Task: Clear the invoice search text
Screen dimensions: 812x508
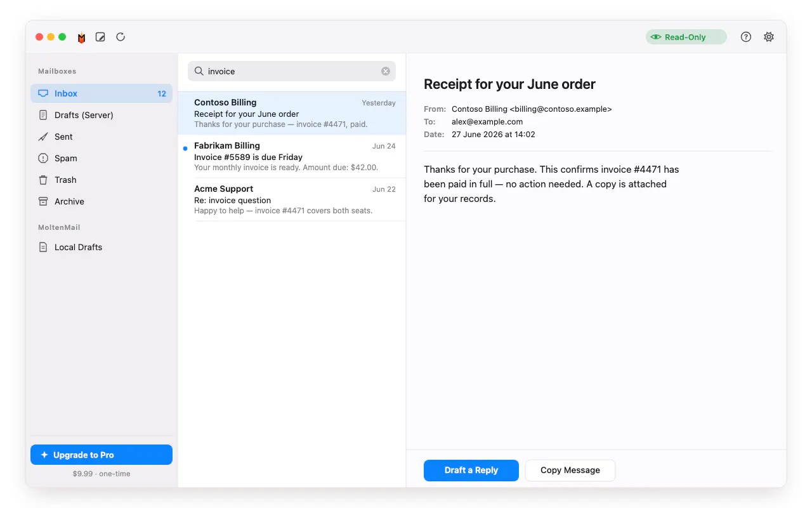Action: click(386, 71)
